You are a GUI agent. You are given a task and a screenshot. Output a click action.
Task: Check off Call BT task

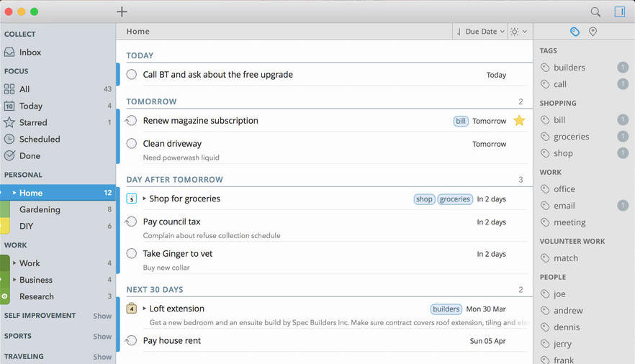pos(131,75)
